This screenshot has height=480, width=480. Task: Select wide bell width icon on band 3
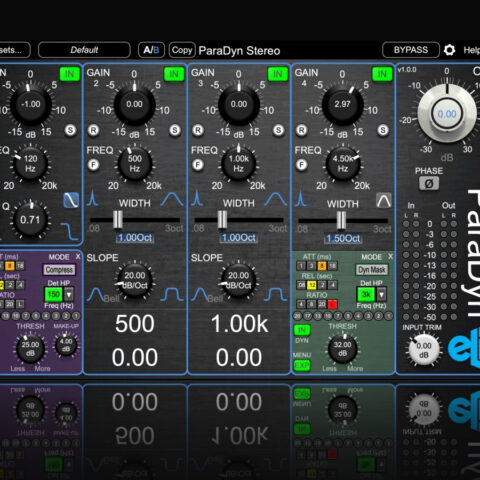pyautogui.click(x=276, y=199)
